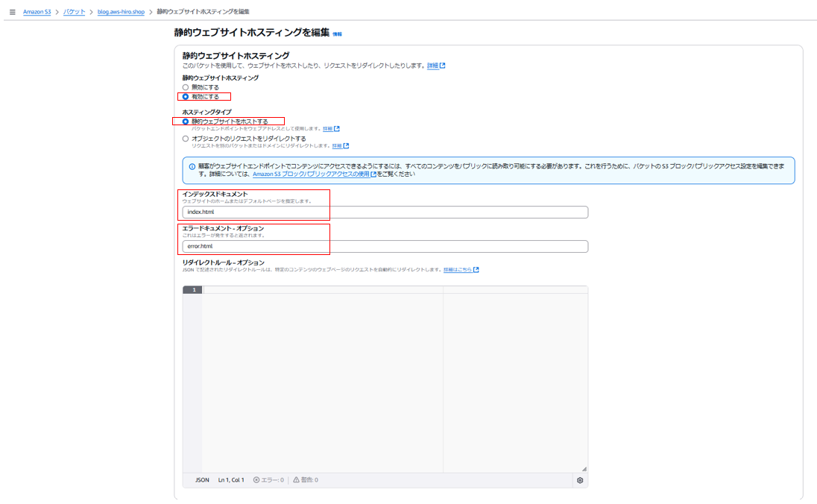817x504 pixels.
Task: Select 無効にする radio button
Action: tap(186, 87)
